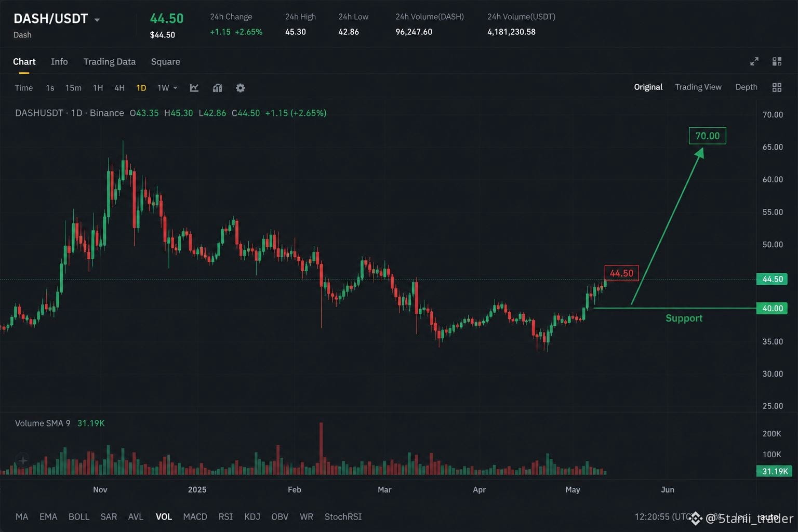Enable the EMA indicator

(48, 516)
